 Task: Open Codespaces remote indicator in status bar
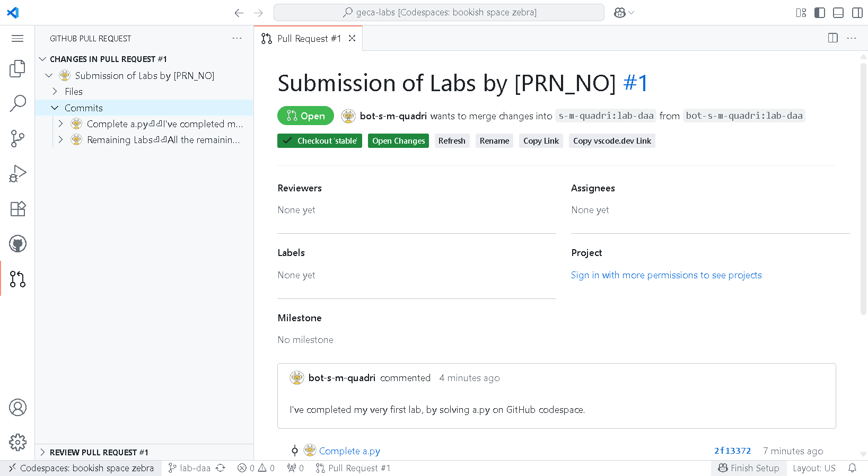click(x=81, y=468)
